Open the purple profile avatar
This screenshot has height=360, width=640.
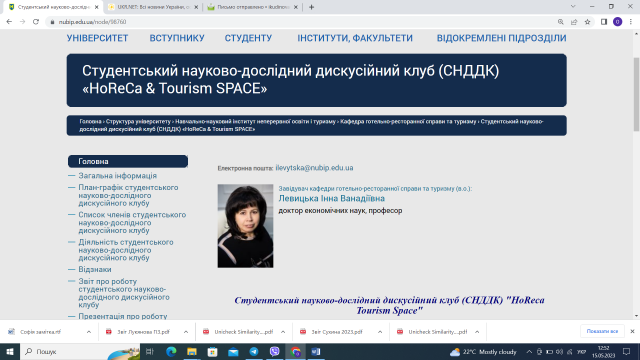pyautogui.click(x=618, y=22)
